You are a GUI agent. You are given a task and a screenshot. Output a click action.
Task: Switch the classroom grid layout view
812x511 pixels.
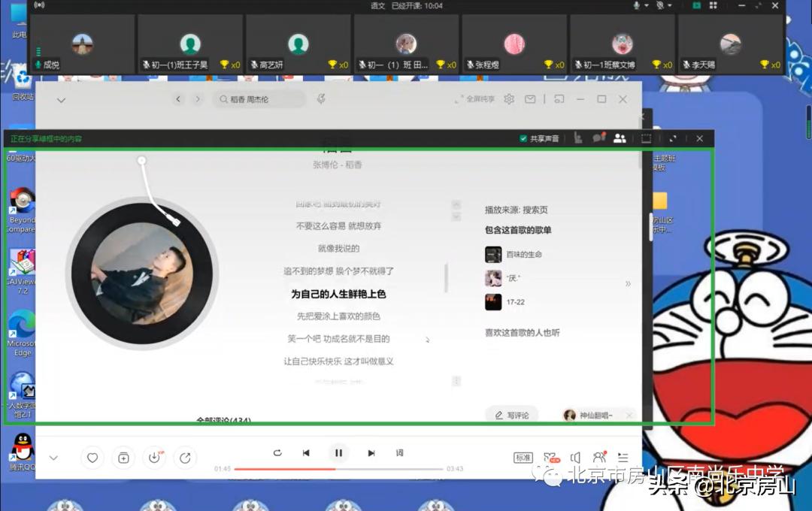pos(713,5)
